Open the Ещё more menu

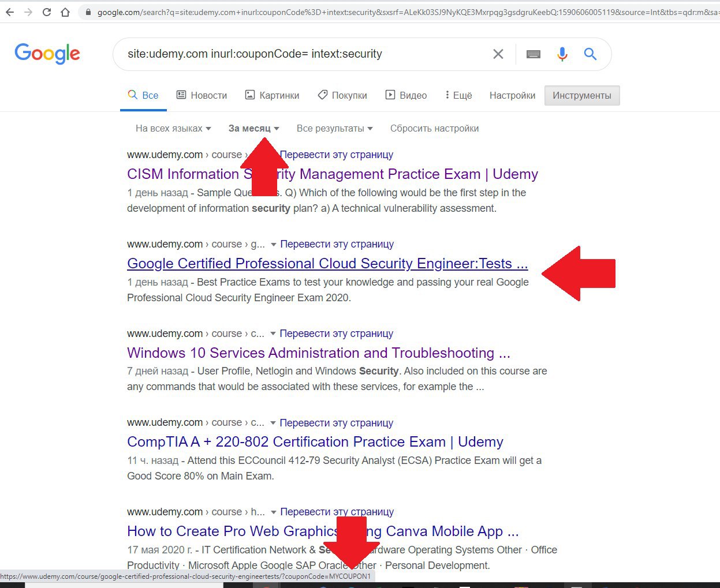point(458,95)
